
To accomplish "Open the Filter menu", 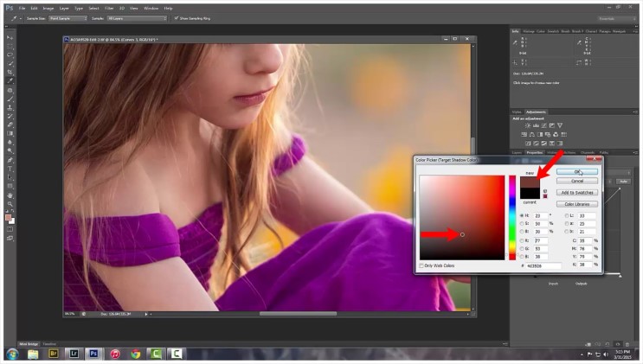I will pyautogui.click(x=108, y=8).
